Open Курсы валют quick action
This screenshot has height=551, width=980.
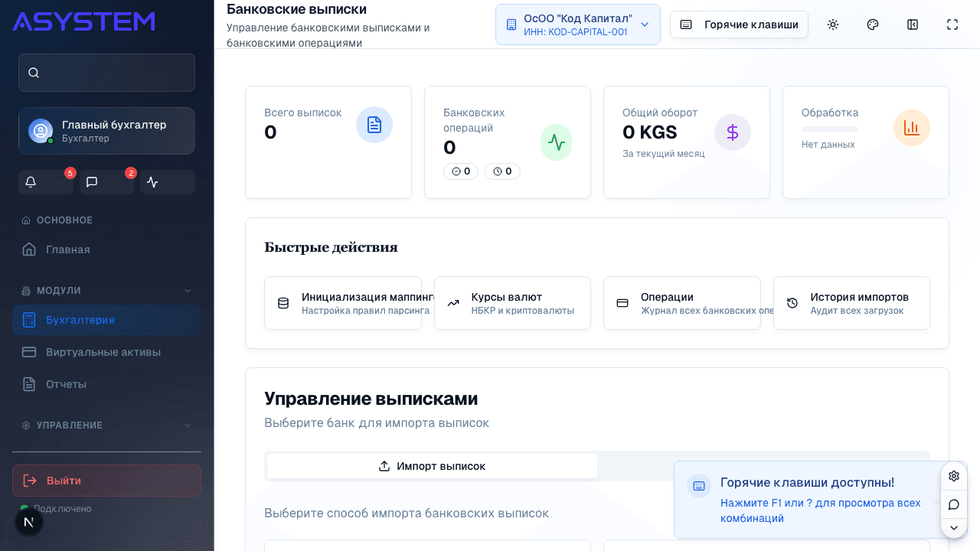coord(512,302)
